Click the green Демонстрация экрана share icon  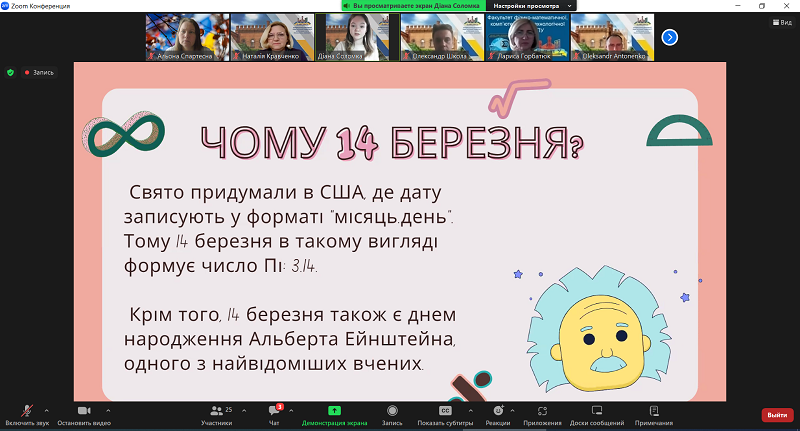(334, 411)
